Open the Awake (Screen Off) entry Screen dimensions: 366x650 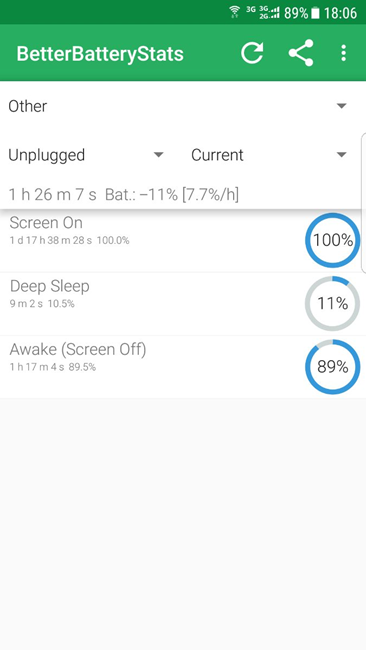pos(183,367)
